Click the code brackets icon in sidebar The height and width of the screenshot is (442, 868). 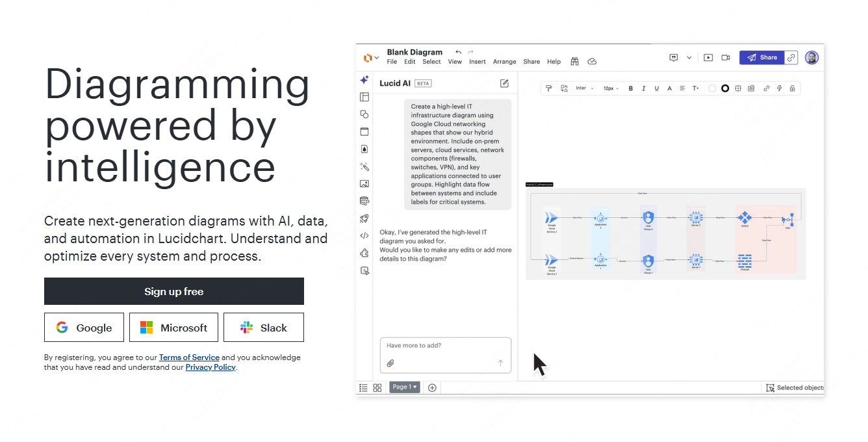(364, 236)
